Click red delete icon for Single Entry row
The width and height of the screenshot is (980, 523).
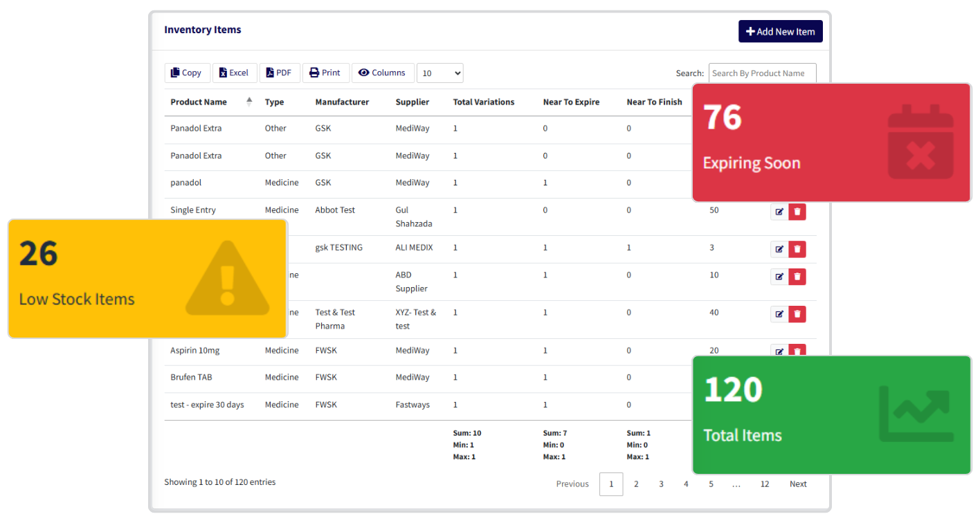[x=797, y=212]
